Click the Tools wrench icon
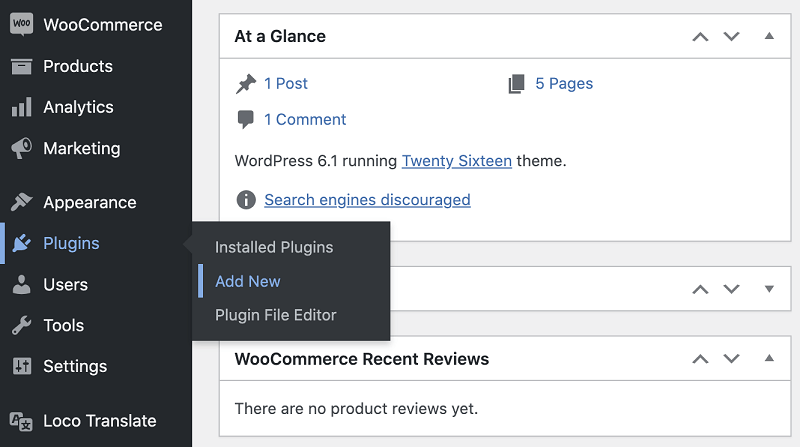This screenshot has width=800, height=447. pos(21,325)
